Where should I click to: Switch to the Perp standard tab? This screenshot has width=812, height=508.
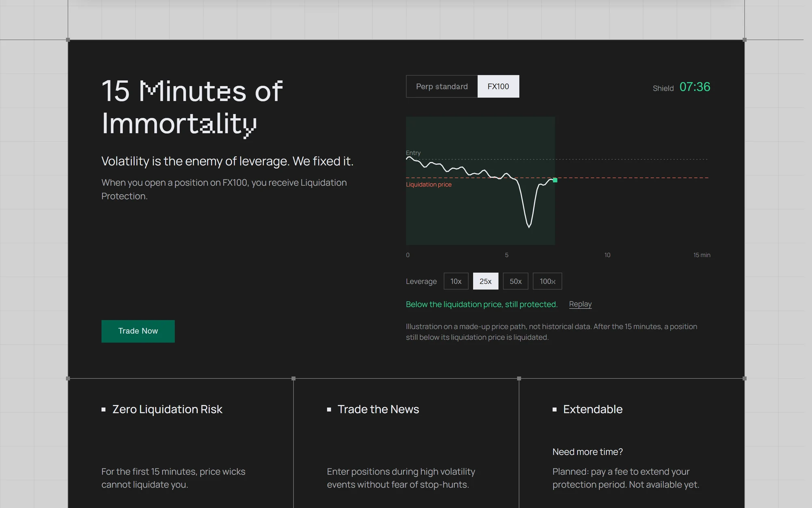[442, 86]
